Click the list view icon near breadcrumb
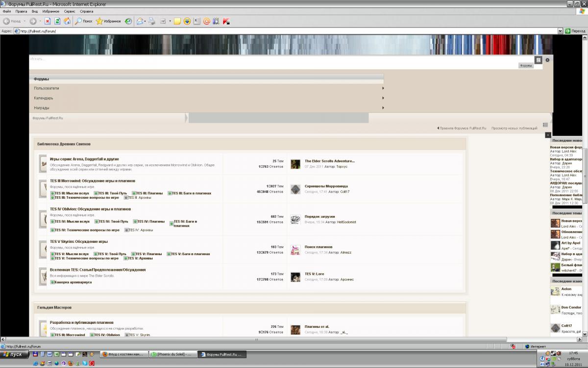Viewport: 588px width, 368px height. (545, 125)
